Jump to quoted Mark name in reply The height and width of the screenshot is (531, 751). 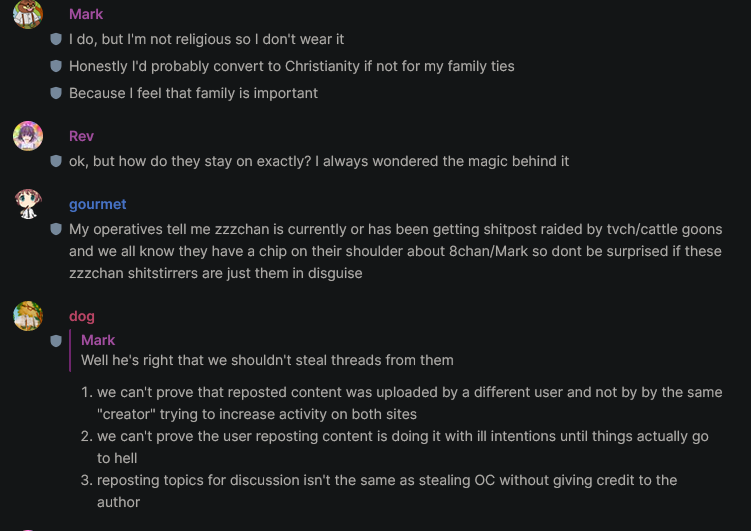[98, 340]
